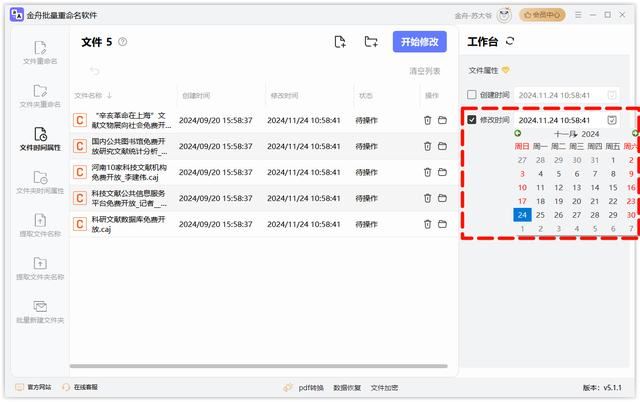Screen dimensions: 640x402
Task: Uncheck the 修改时间 checkbox
Action: 472,120
